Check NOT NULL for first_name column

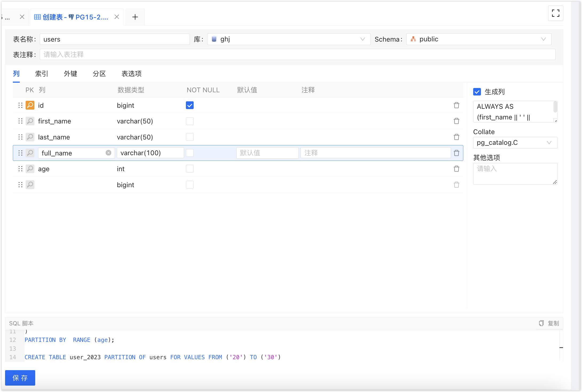pos(190,121)
